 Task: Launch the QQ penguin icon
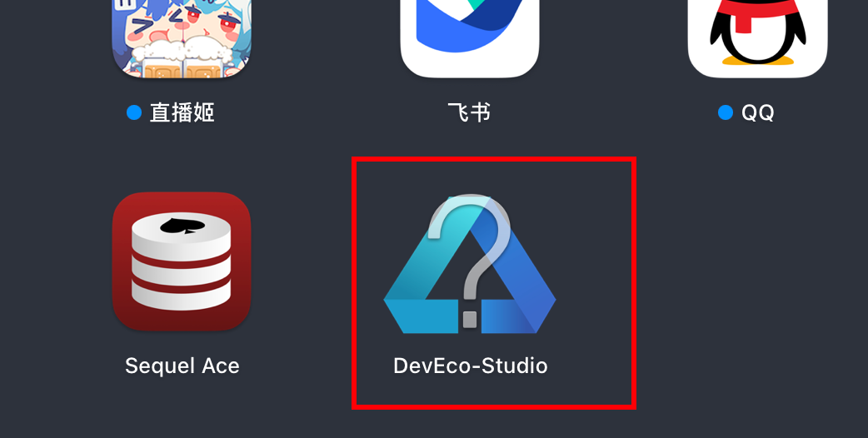click(x=757, y=37)
